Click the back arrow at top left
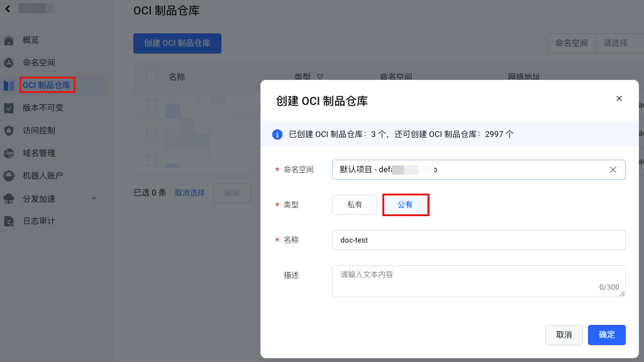 point(8,9)
